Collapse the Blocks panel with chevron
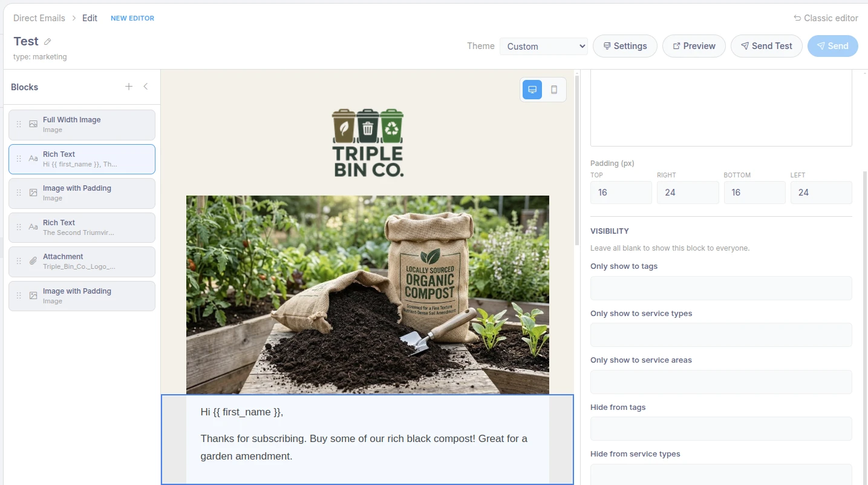 click(146, 87)
